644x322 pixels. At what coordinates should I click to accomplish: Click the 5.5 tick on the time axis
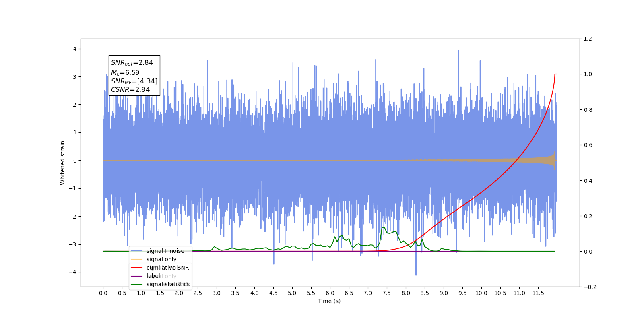[x=311, y=293]
